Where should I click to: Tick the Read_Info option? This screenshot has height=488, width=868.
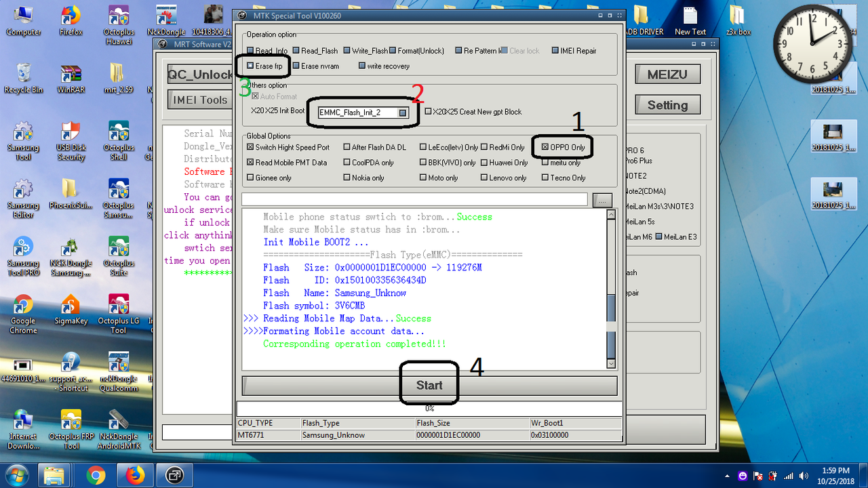coord(250,51)
